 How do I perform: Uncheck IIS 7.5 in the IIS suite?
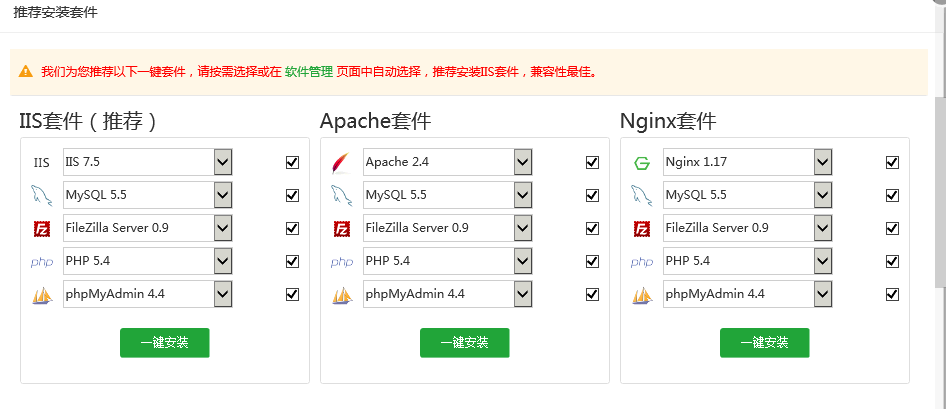click(x=292, y=162)
